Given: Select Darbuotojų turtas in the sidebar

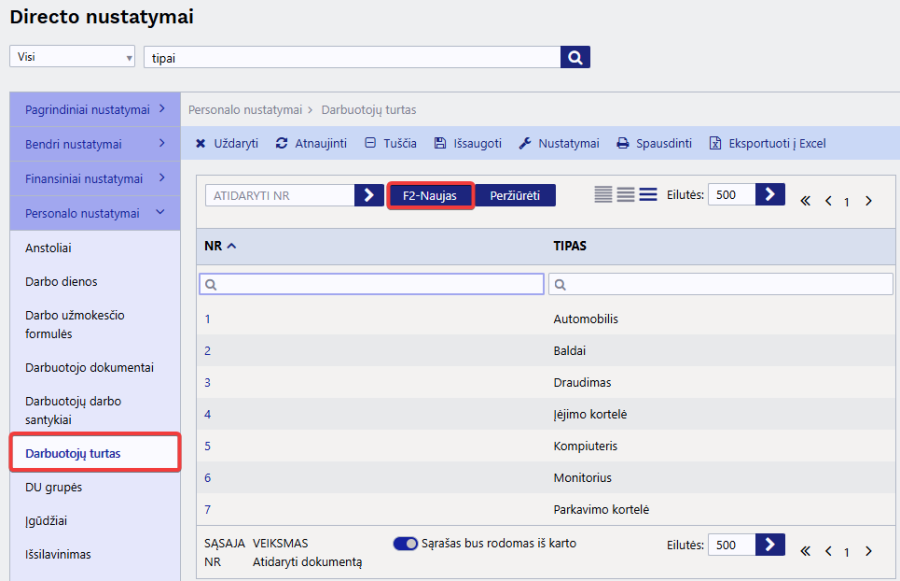Looking at the screenshot, I should (95, 453).
